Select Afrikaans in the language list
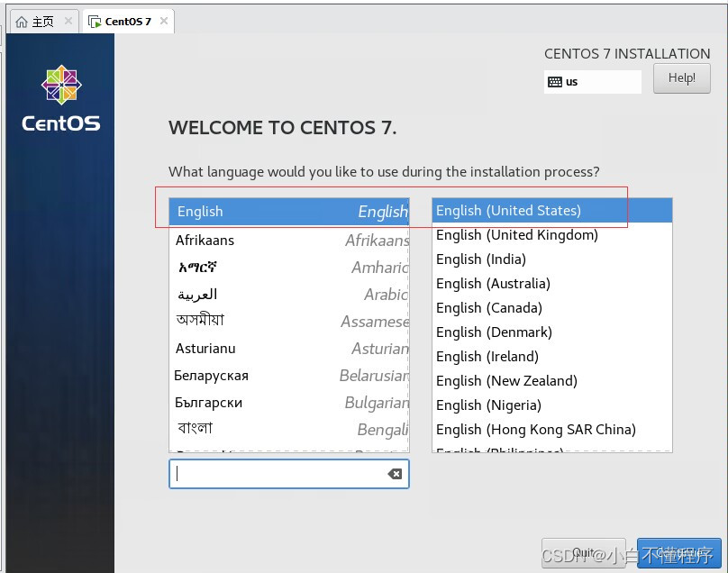The height and width of the screenshot is (573, 728). tap(289, 240)
